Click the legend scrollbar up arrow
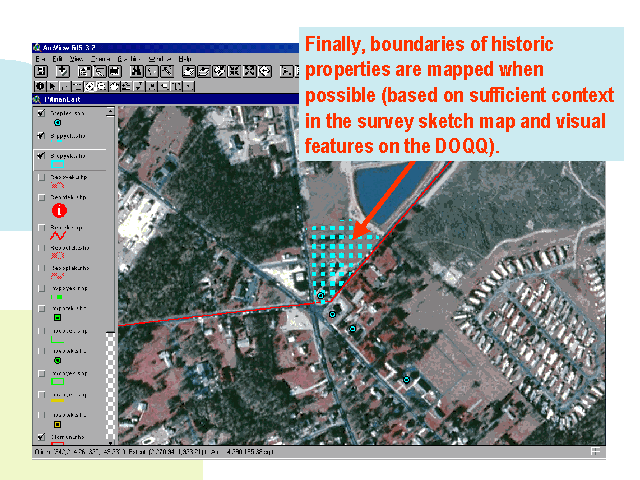This screenshot has width=640, height=480. click(112, 112)
